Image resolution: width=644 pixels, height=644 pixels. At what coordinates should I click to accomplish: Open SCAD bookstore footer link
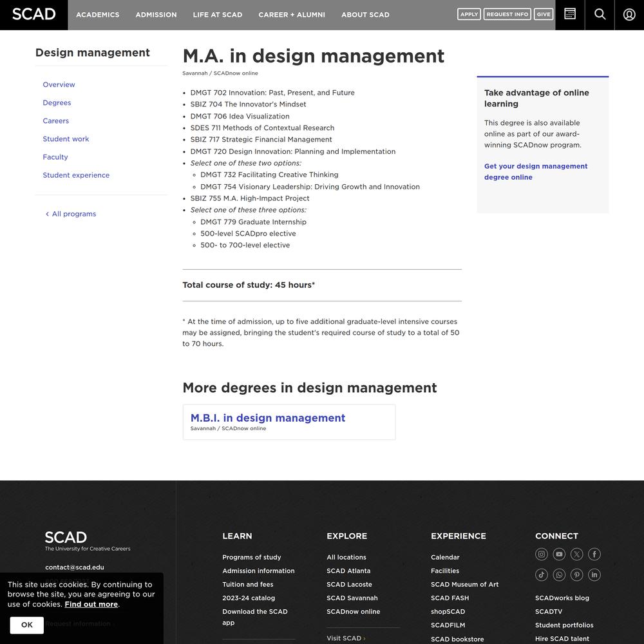pyautogui.click(x=457, y=639)
